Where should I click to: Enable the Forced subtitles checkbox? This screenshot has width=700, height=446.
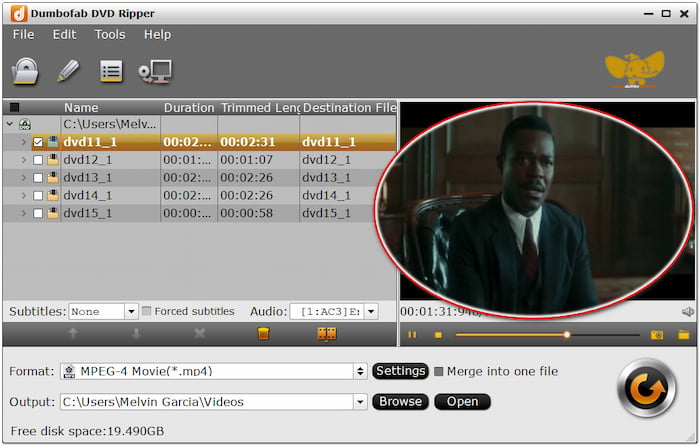pos(147,311)
